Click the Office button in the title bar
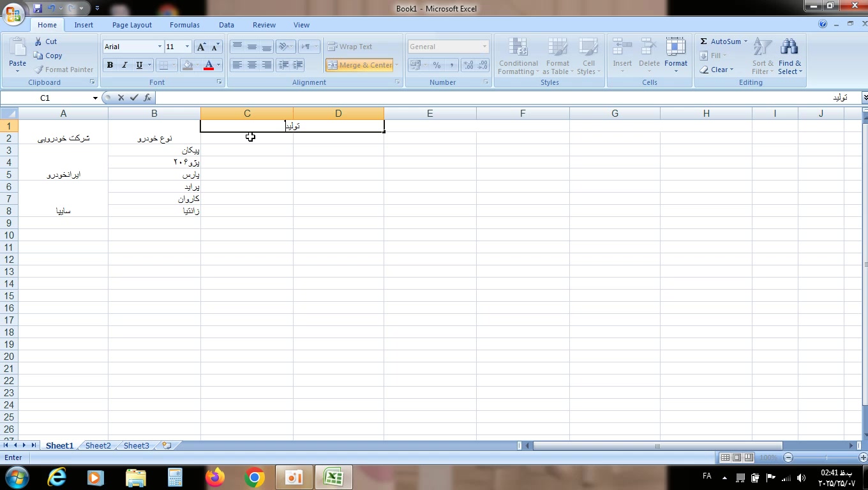 pos(13,13)
